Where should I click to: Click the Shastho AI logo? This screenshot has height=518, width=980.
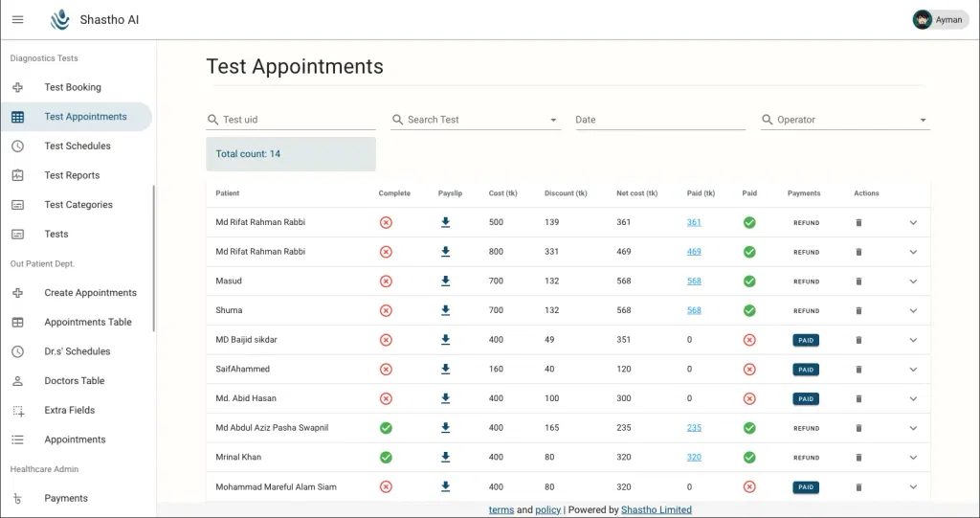pyautogui.click(x=60, y=19)
